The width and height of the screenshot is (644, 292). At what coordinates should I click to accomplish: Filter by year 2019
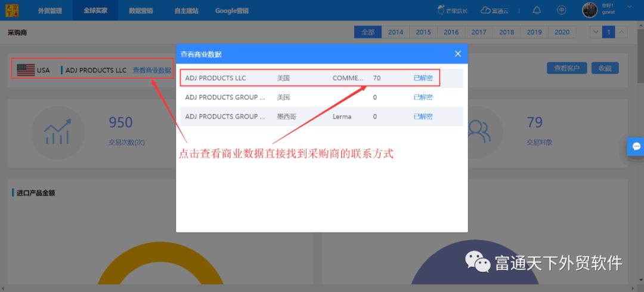click(x=534, y=32)
